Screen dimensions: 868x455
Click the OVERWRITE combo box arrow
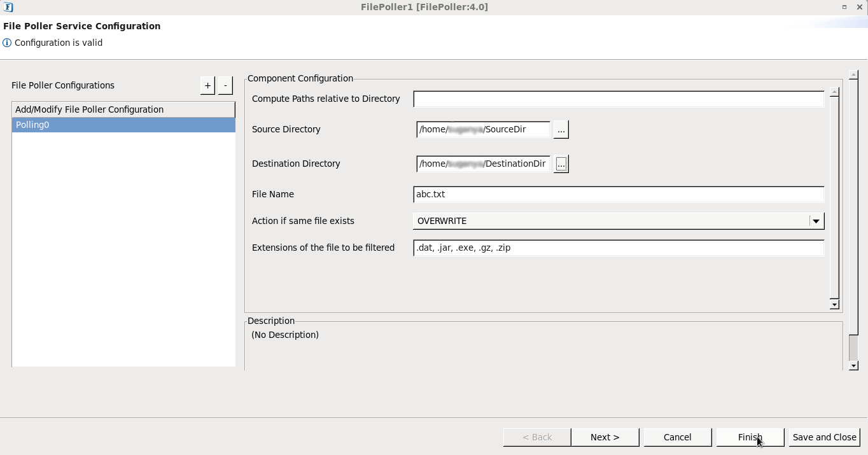coord(816,221)
